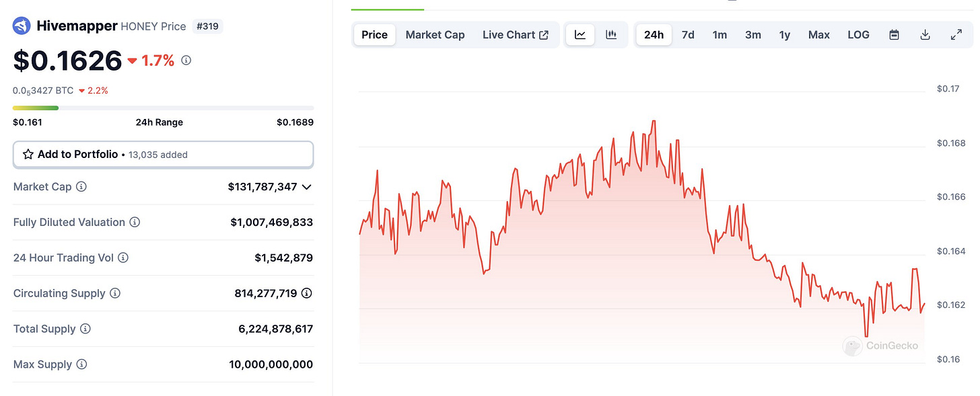Click the Fully Diluted Valuation info icon
The height and width of the screenshot is (396, 980).
[x=135, y=223]
